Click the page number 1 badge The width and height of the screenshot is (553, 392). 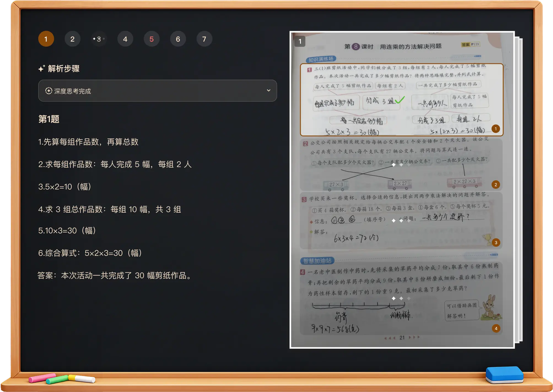300,42
